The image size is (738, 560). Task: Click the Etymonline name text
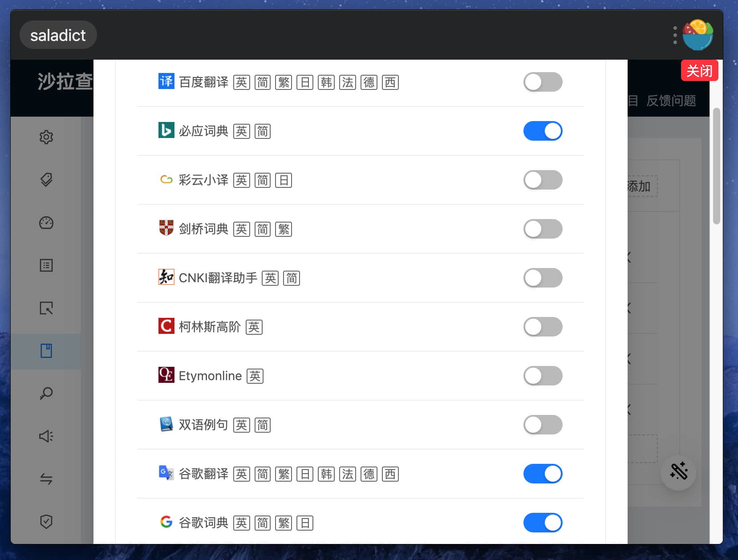coord(210,376)
